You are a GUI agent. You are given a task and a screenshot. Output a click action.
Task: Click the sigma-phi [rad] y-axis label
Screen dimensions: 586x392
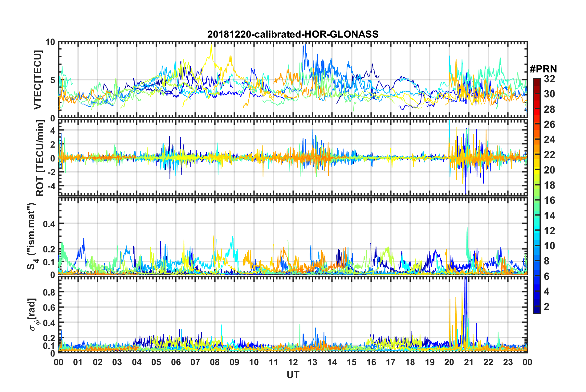(33, 314)
